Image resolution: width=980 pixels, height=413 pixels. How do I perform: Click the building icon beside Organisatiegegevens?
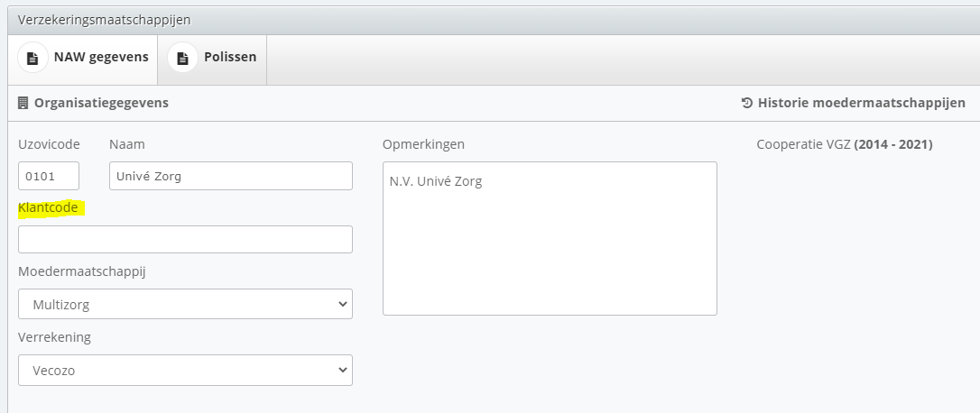23,103
